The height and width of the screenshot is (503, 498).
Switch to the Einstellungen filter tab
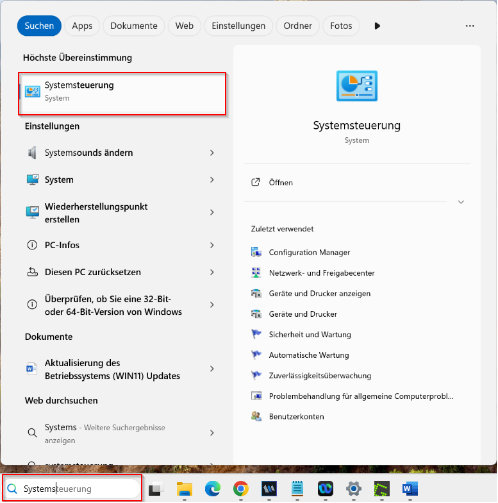[238, 26]
